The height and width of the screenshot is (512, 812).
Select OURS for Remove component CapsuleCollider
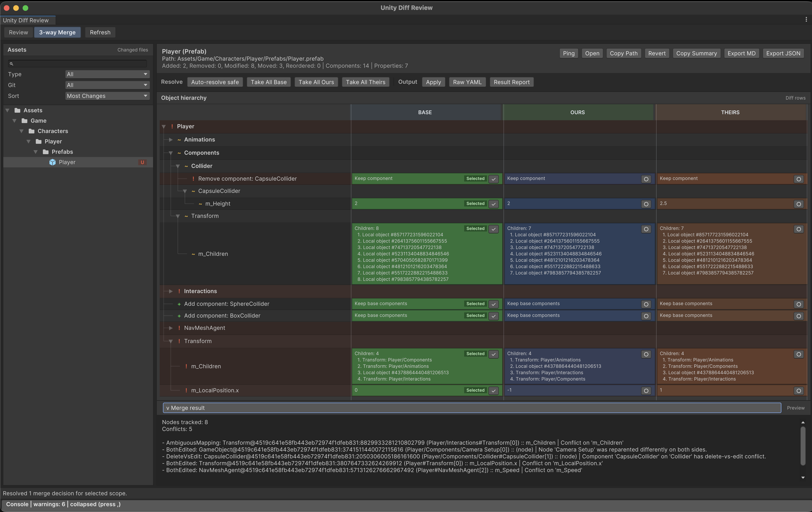click(646, 179)
